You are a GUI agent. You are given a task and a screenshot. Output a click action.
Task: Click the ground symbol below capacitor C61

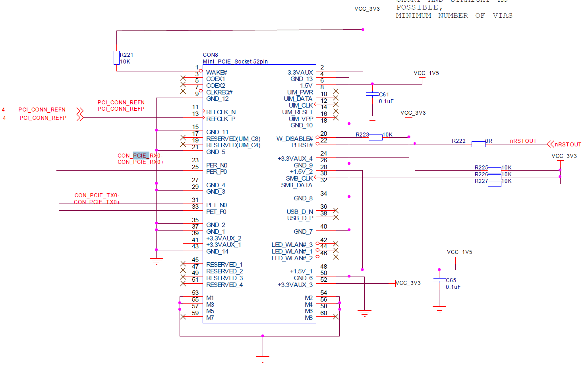pyautogui.click(x=372, y=119)
